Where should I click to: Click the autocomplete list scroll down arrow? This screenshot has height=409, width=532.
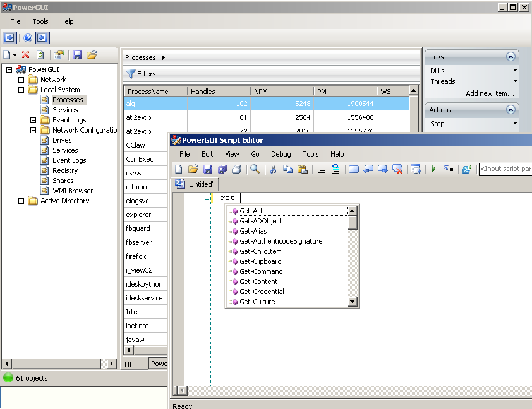(353, 302)
